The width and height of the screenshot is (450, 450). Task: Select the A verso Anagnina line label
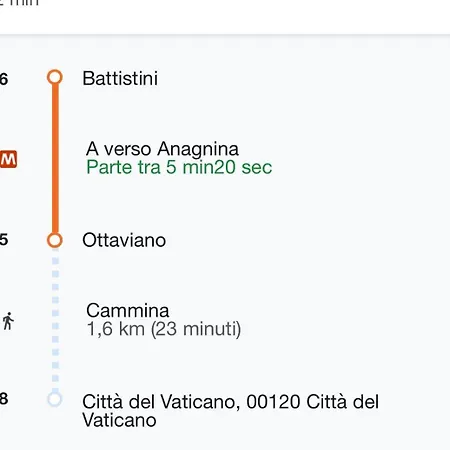pos(162,149)
